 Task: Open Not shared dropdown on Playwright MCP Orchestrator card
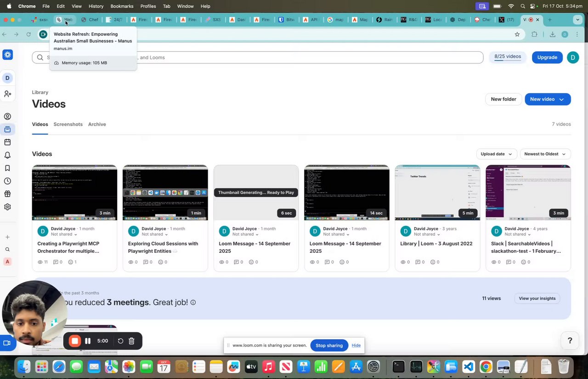63,234
